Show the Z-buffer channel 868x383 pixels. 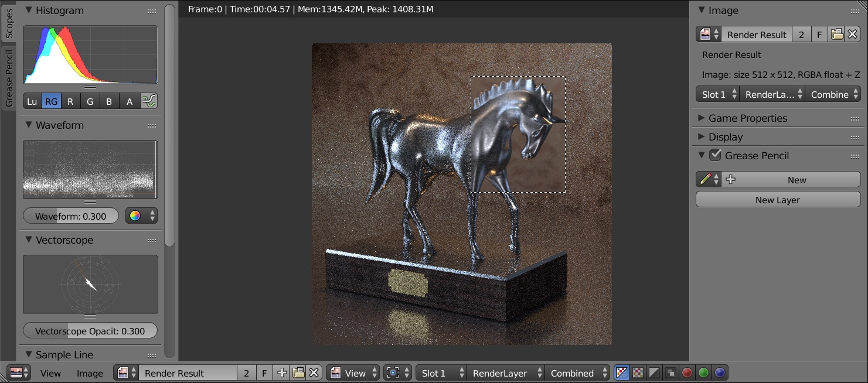coord(670,373)
